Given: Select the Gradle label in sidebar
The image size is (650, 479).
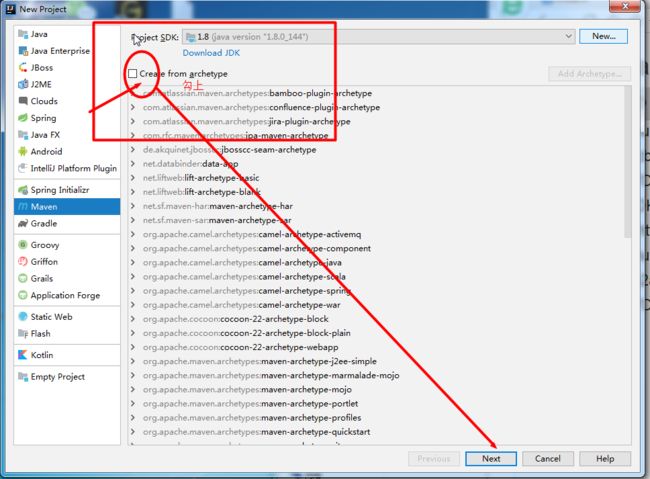Looking at the screenshot, I should point(44,224).
